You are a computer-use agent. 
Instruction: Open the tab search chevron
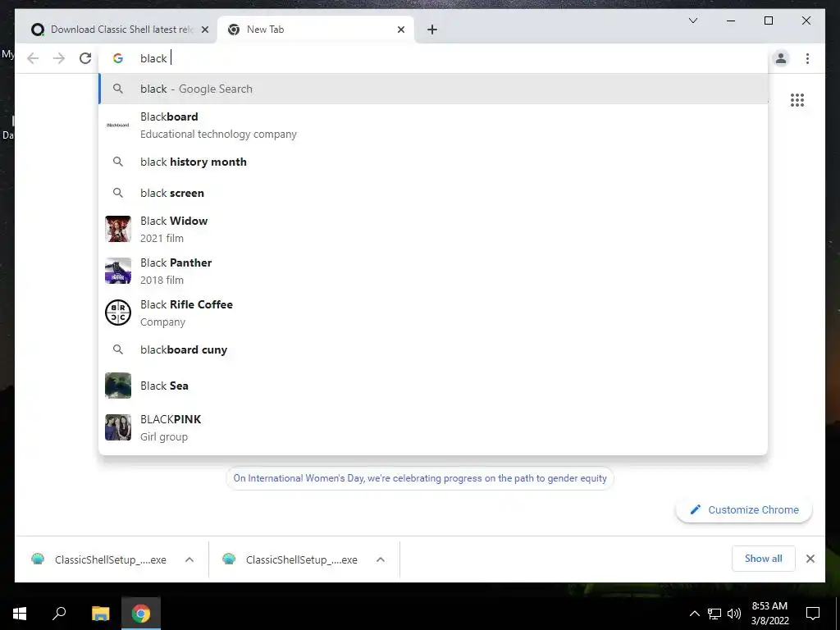click(692, 21)
